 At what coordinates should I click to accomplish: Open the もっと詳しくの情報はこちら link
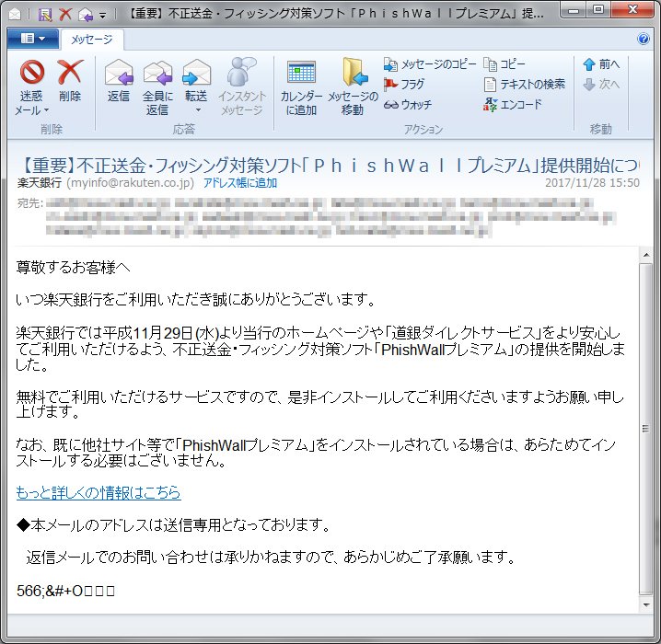pyautogui.click(x=99, y=492)
